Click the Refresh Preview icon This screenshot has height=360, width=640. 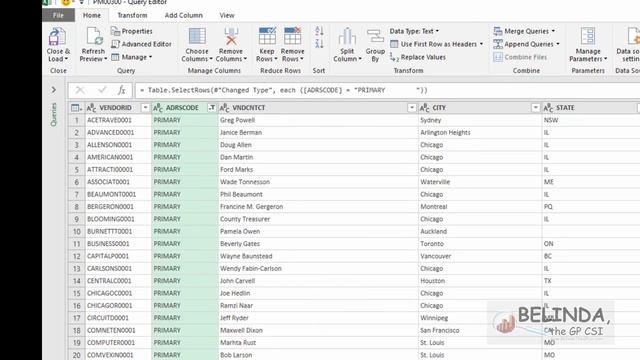pos(94,37)
